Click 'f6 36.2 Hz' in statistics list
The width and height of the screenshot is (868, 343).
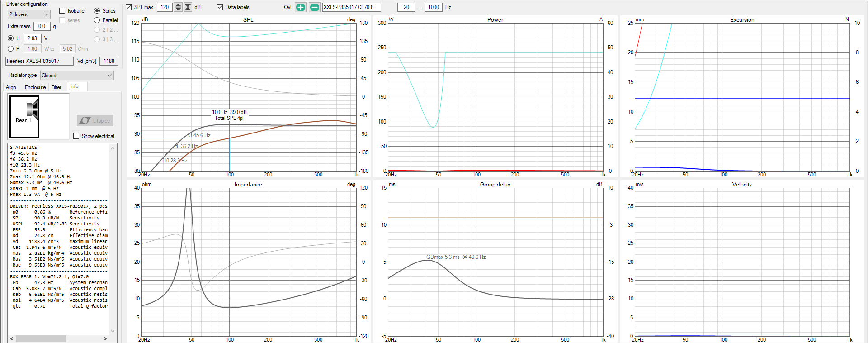pos(24,159)
